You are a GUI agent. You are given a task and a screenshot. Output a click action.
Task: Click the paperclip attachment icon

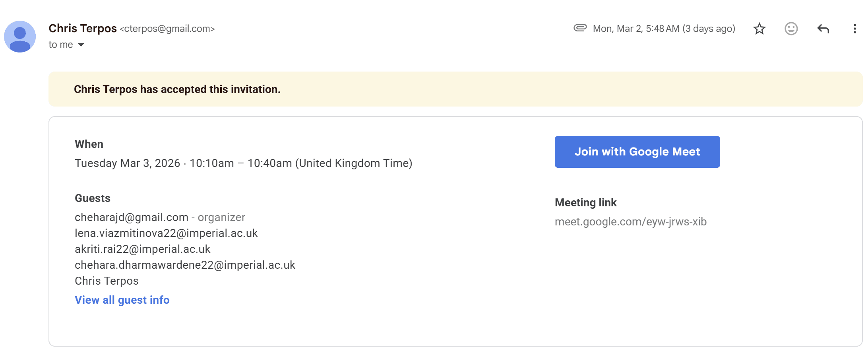click(580, 28)
